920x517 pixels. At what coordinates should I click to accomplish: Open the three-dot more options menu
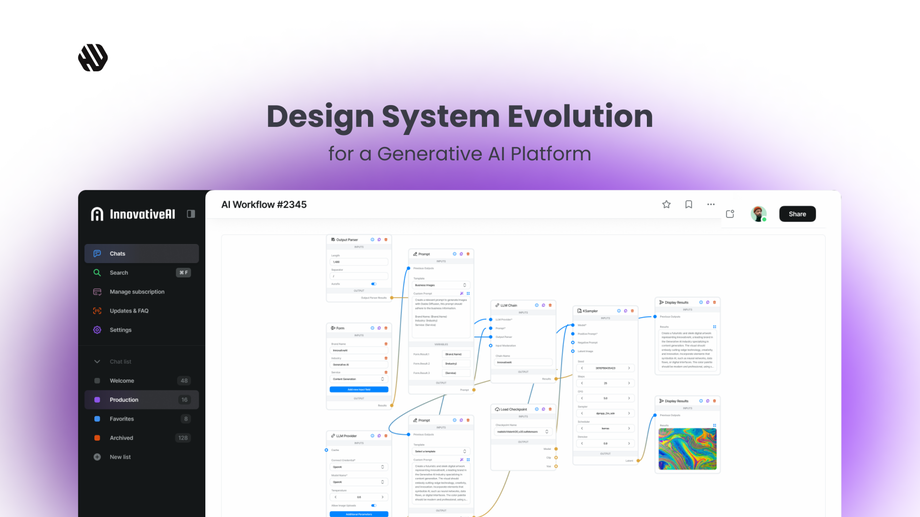coord(711,204)
